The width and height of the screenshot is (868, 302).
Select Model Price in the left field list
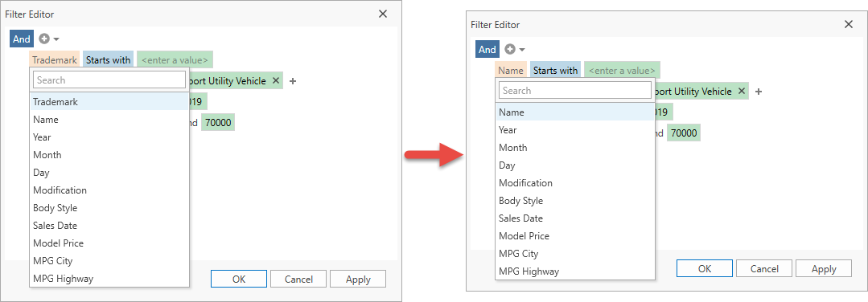[x=109, y=243]
